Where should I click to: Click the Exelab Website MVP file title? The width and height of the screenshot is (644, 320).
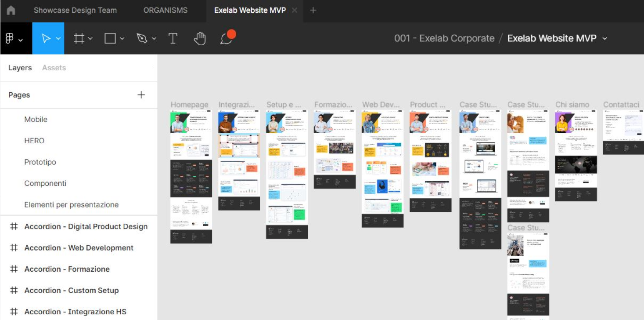552,39
